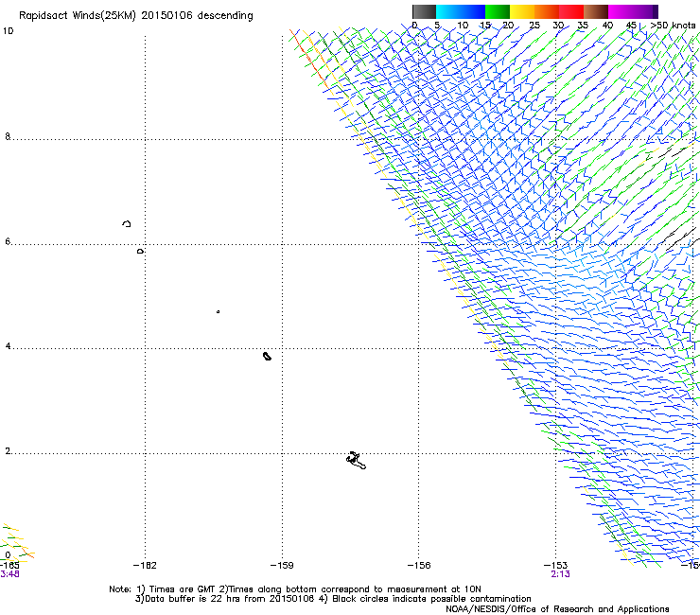Click the island outline above latitude 6 near -162

point(127,223)
